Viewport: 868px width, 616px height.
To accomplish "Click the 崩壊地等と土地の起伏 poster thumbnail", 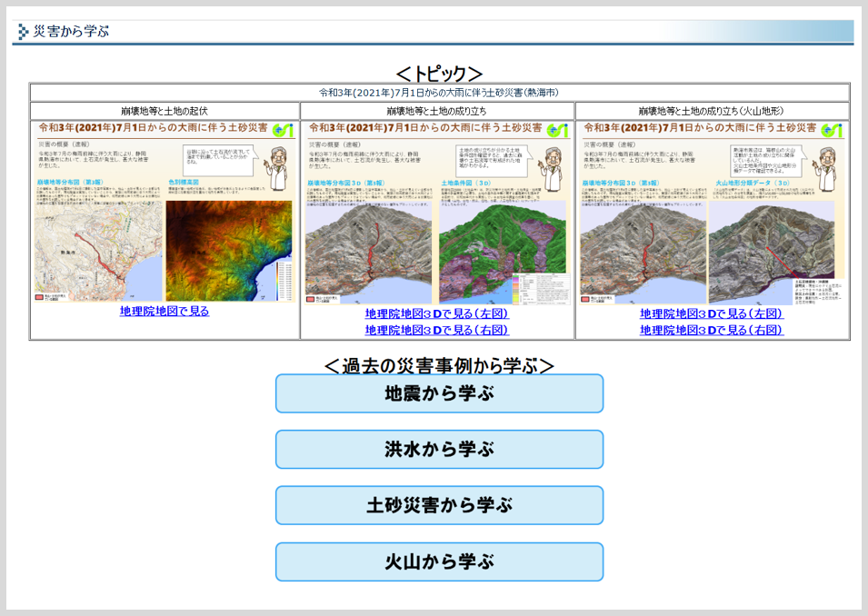I will pos(165,212).
